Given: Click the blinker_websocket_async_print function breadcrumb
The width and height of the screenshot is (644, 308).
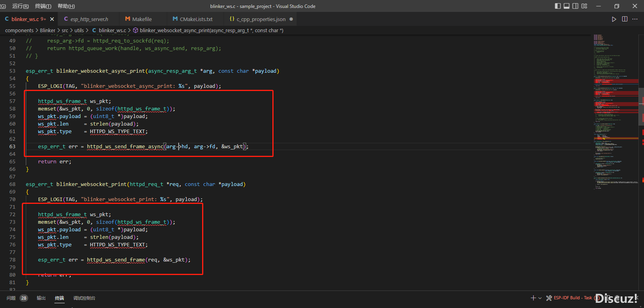Looking at the screenshot, I should click(212, 30).
